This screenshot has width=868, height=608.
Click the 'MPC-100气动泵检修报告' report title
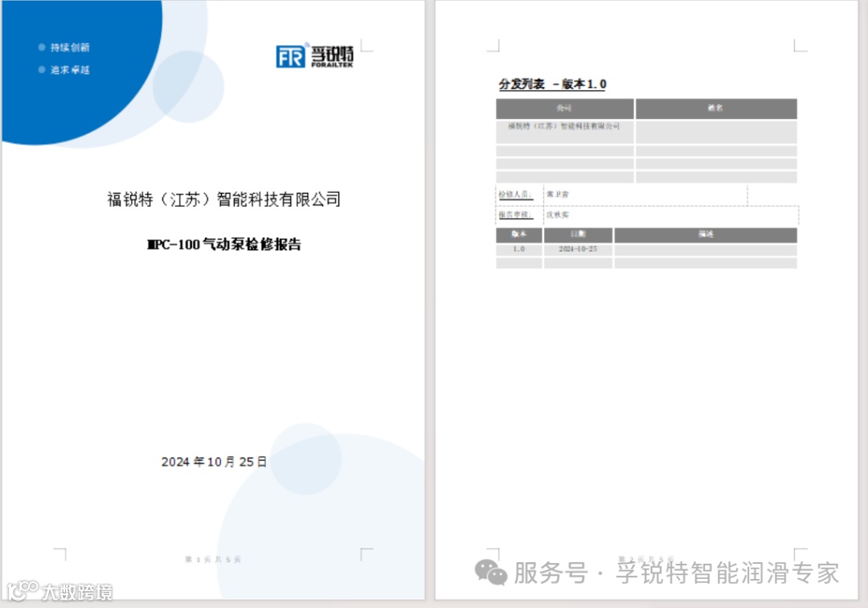pyautogui.click(x=223, y=244)
